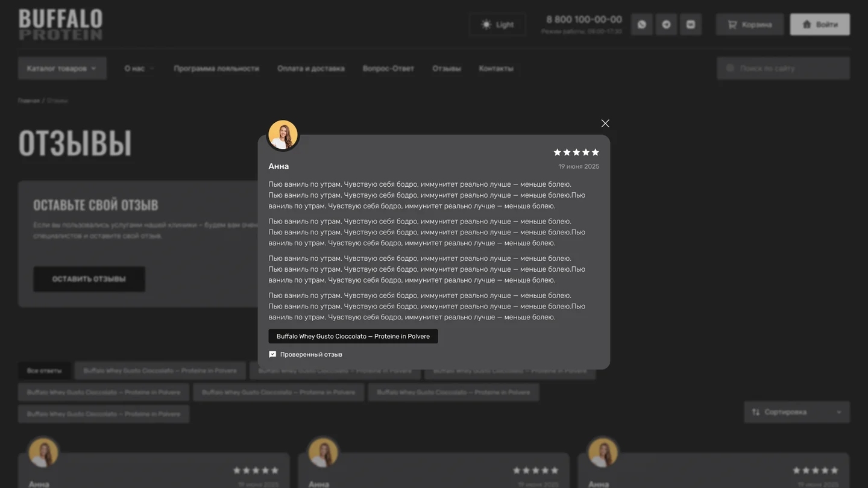Screen dimensions: 868x488
Task: Select the Все ответы filter tab
Action: (x=44, y=371)
